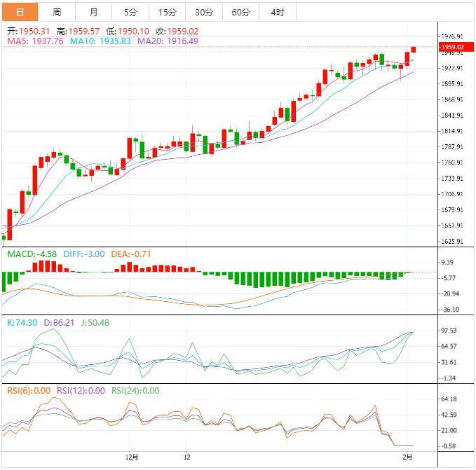Switch to the 5分 chart tab
Viewport: 476px width, 470px height.
pyautogui.click(x=130, y=12)
